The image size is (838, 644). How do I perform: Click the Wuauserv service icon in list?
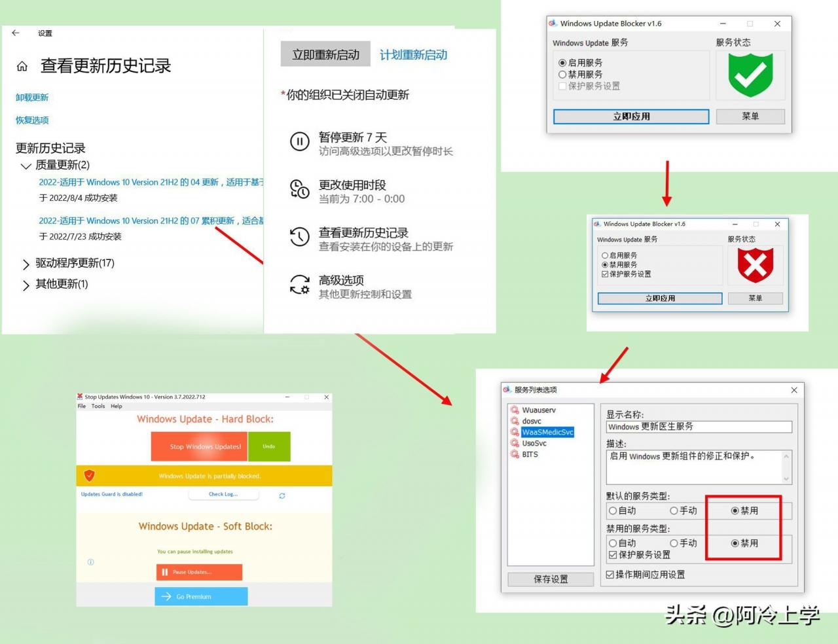515,410
